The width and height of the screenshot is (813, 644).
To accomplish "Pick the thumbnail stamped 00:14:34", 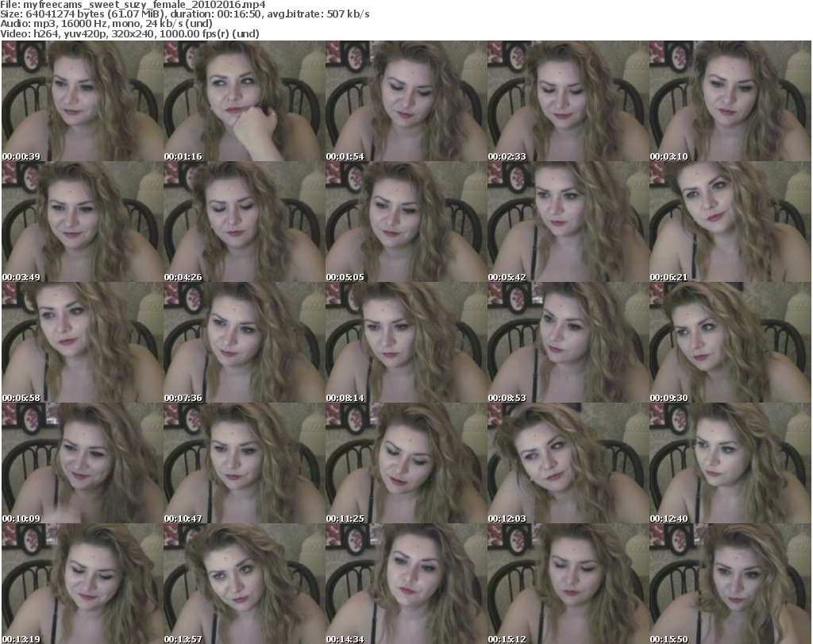I will tap(406, 584).
